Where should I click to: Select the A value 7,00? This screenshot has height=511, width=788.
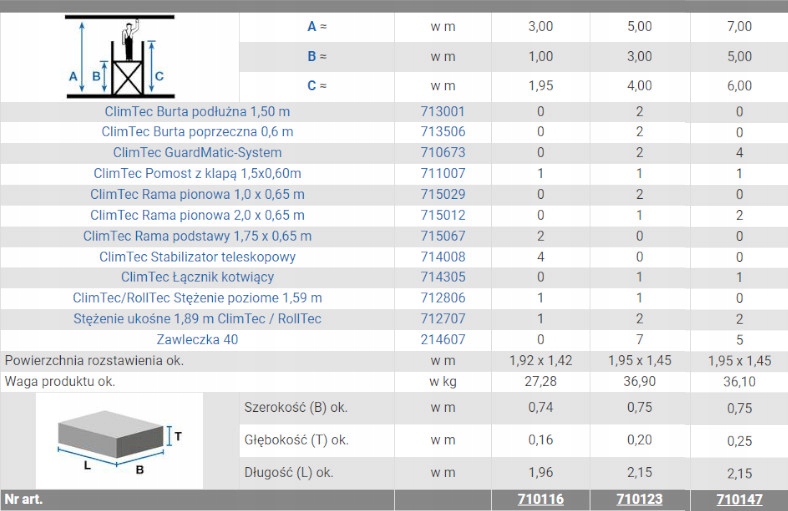click(x=739, y=27)
